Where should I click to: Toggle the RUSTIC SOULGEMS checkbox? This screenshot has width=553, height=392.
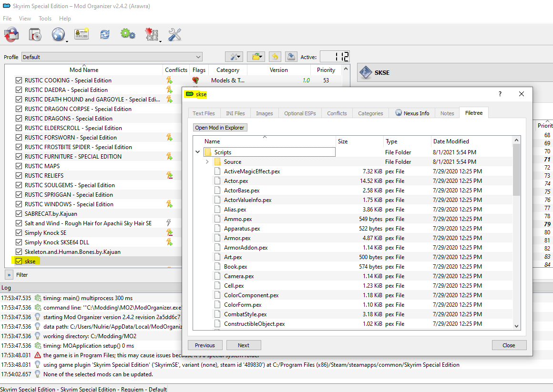19,185
